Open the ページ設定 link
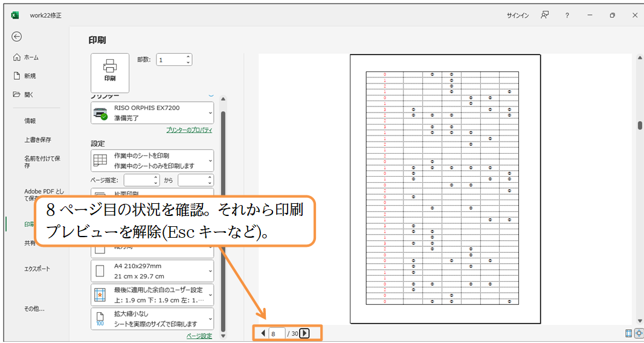This screenshot has height=343, width=644. pyautogui.click(x=199, y=336)
